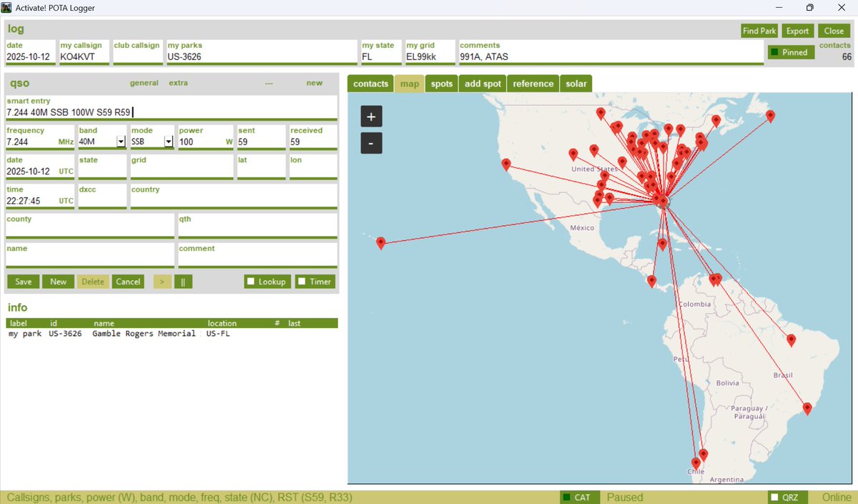
Task: Click the lon field
Action: tap(312, 172)
